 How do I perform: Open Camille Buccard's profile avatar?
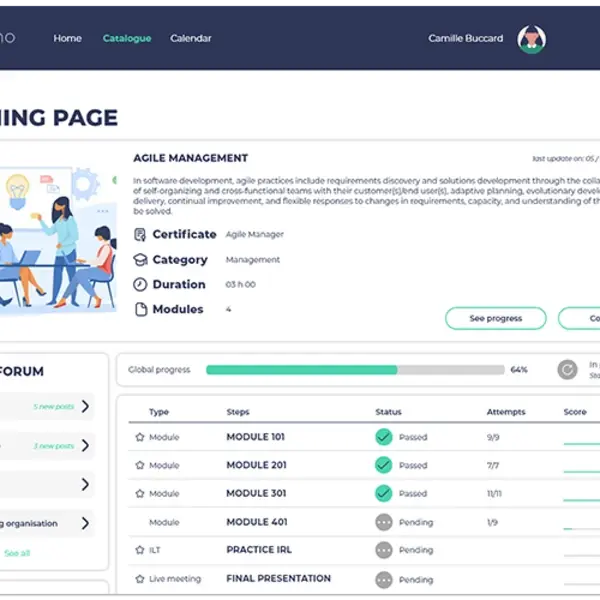532,39
